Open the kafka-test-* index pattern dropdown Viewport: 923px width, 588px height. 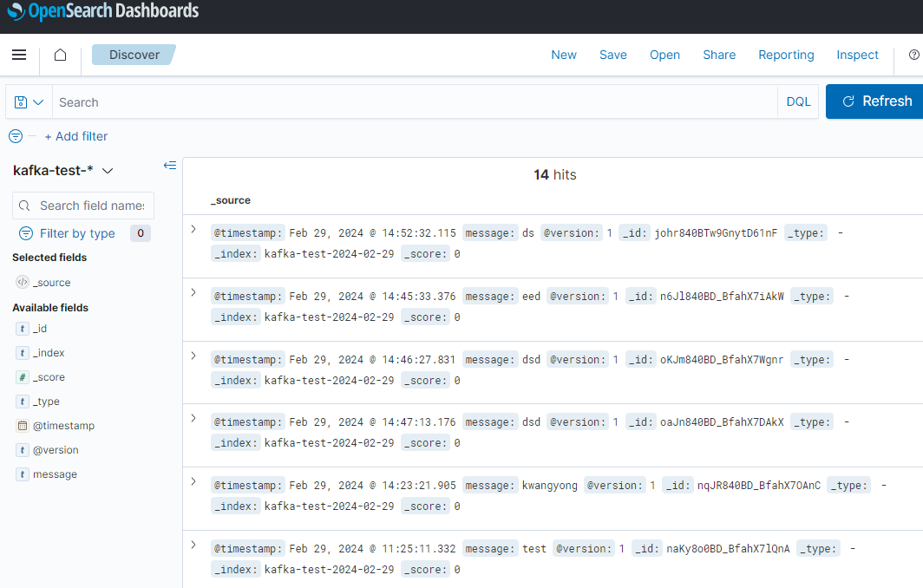[x=107, y=170]
